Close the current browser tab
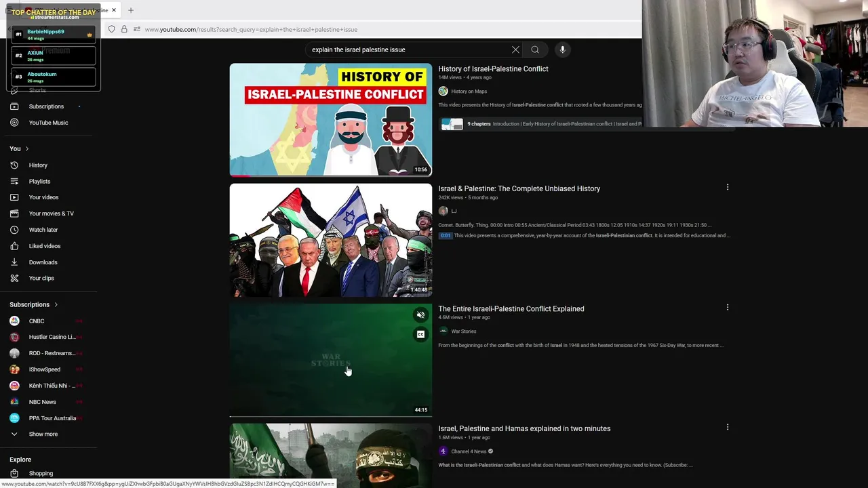The height and width of the screenshot is (488, 868). [114, 10]
